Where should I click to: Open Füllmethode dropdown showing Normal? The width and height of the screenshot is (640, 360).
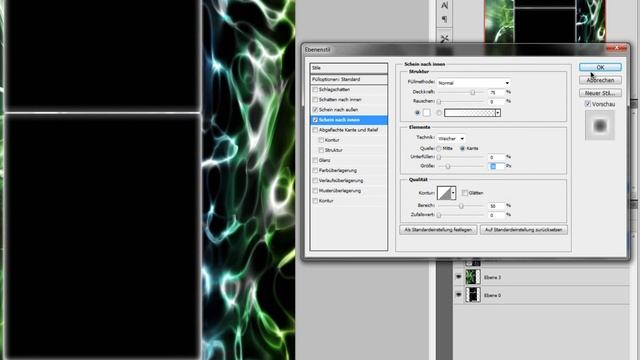[474, 83]
